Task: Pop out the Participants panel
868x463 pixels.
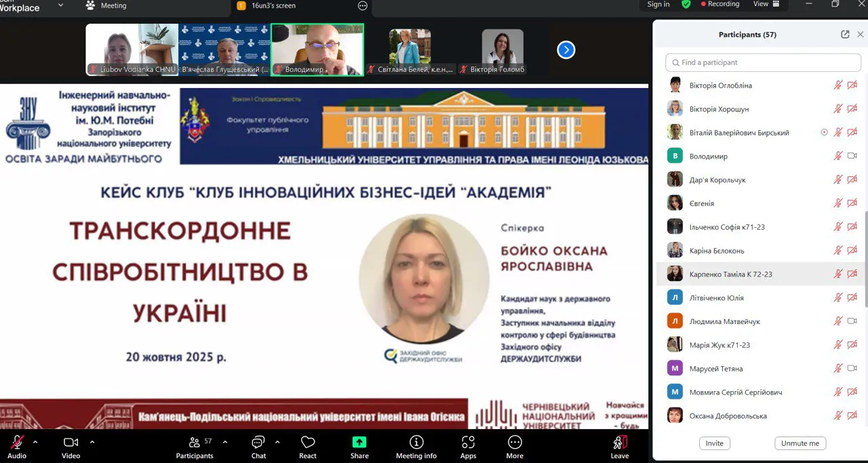Action: pos(845,35)
